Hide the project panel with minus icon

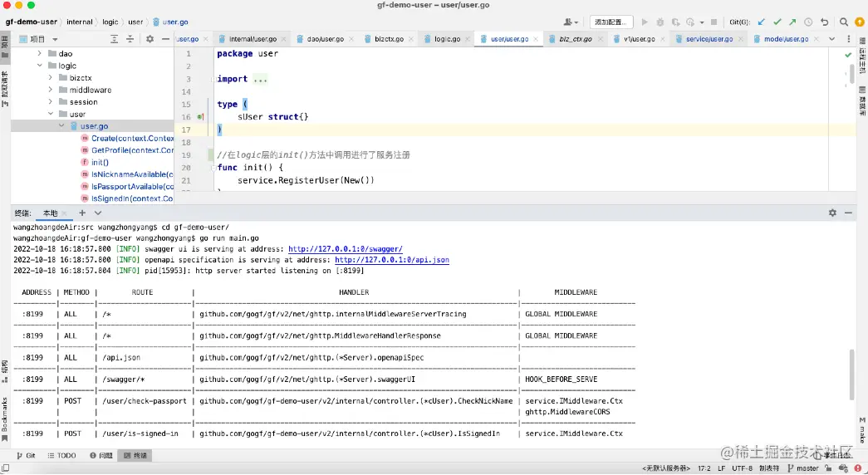(165, 39)
